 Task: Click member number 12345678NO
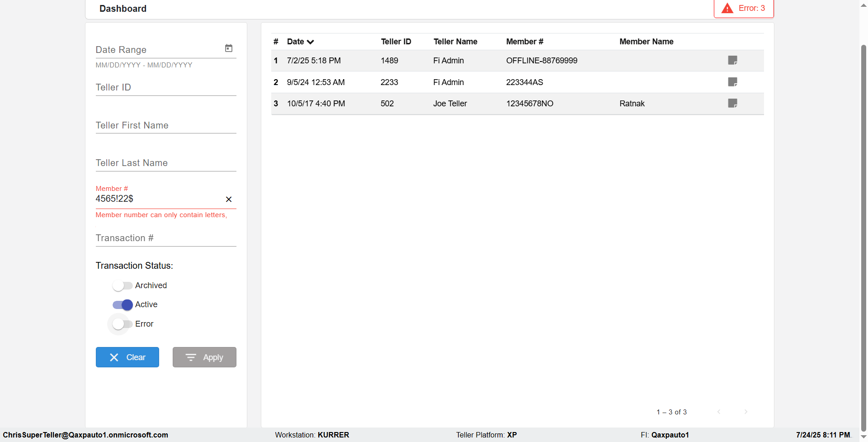529,104
